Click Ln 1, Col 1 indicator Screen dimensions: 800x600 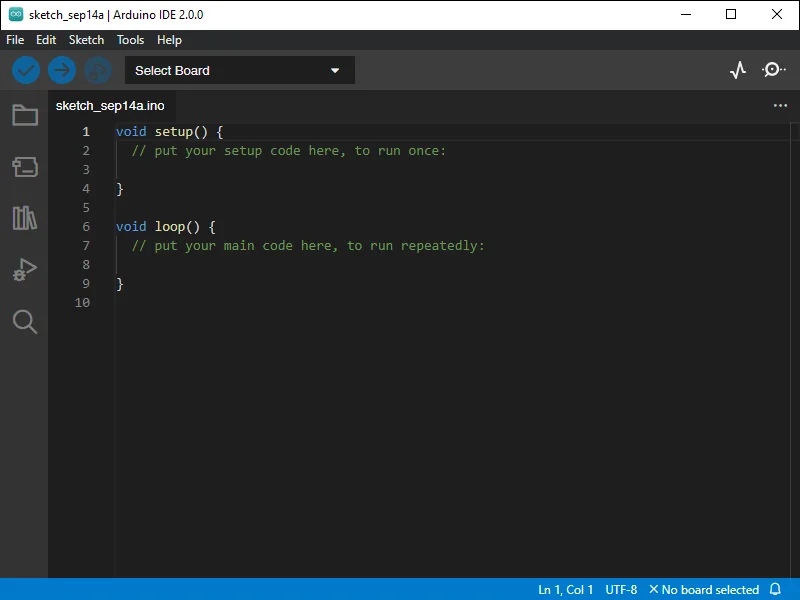pos(564,589)
